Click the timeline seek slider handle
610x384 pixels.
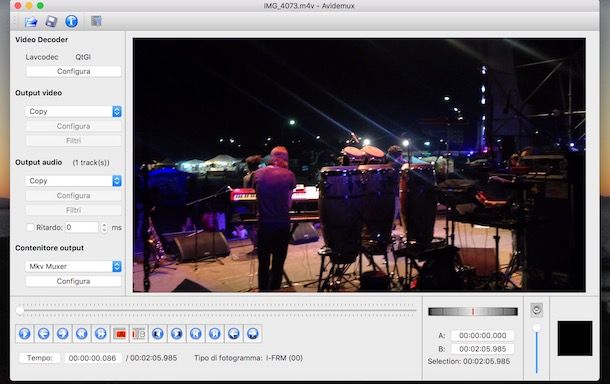tap(19, 310)
